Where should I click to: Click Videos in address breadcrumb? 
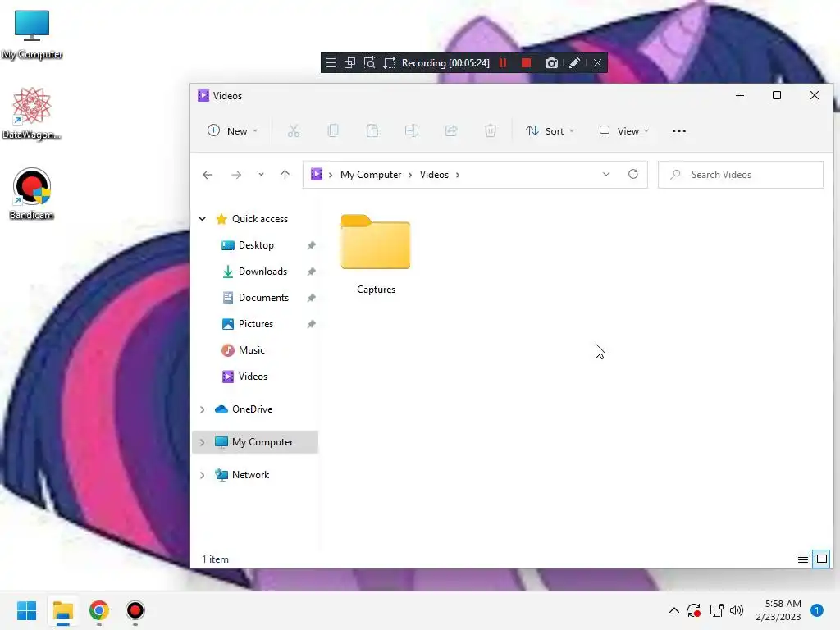tap(434, 175)
